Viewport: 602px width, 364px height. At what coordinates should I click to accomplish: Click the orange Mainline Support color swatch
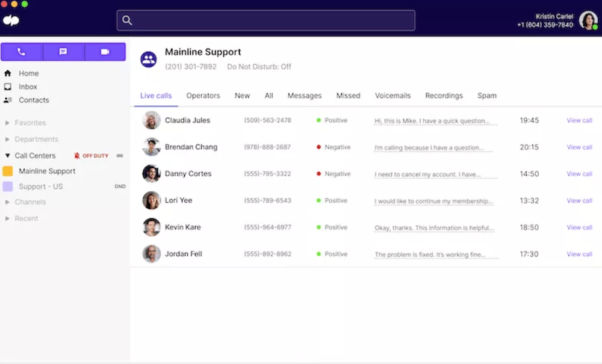[x=8, y=171]
